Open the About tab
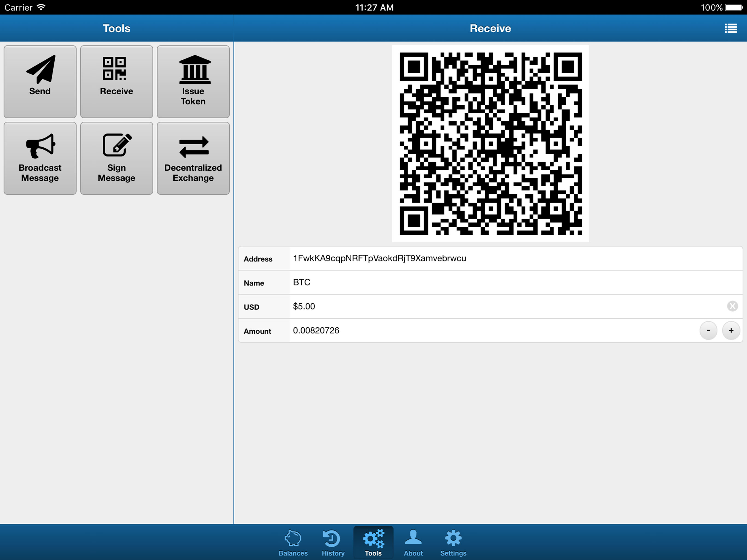 [x=413, y=543]
